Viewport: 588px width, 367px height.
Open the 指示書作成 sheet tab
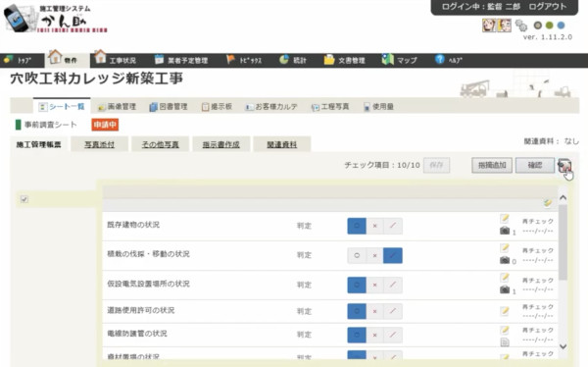click(220, 144)
